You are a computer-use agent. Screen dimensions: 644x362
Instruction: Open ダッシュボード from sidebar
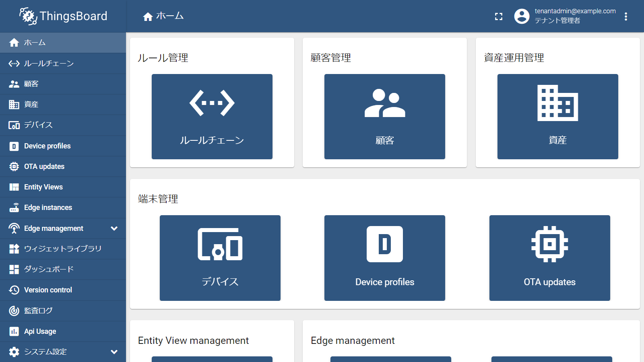(63, 269)
